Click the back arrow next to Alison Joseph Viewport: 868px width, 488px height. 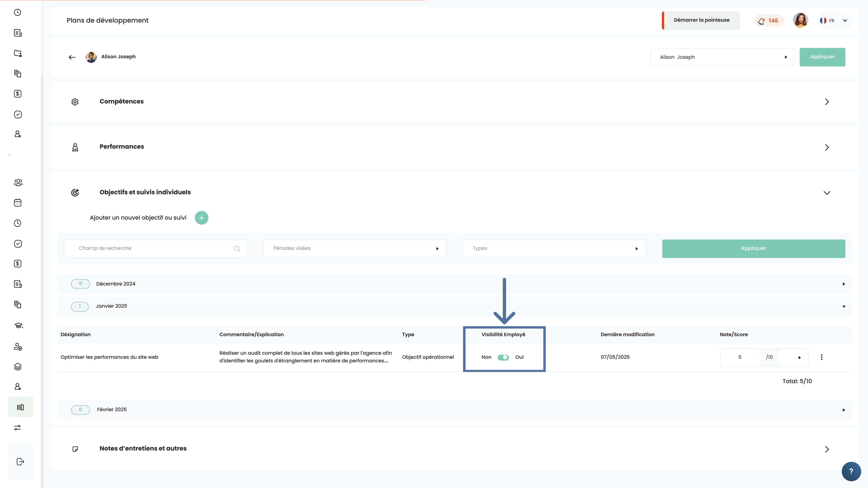click(72, 57)
